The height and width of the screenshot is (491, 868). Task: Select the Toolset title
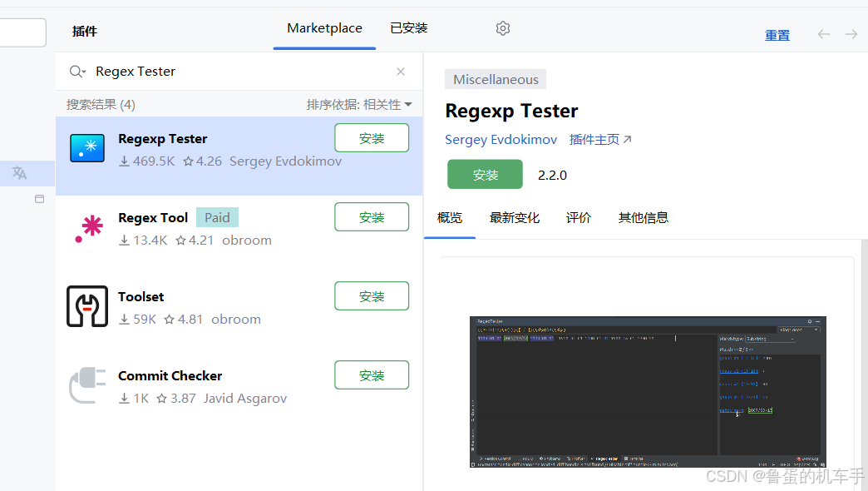pyautogui.click(x=141, y=297)
